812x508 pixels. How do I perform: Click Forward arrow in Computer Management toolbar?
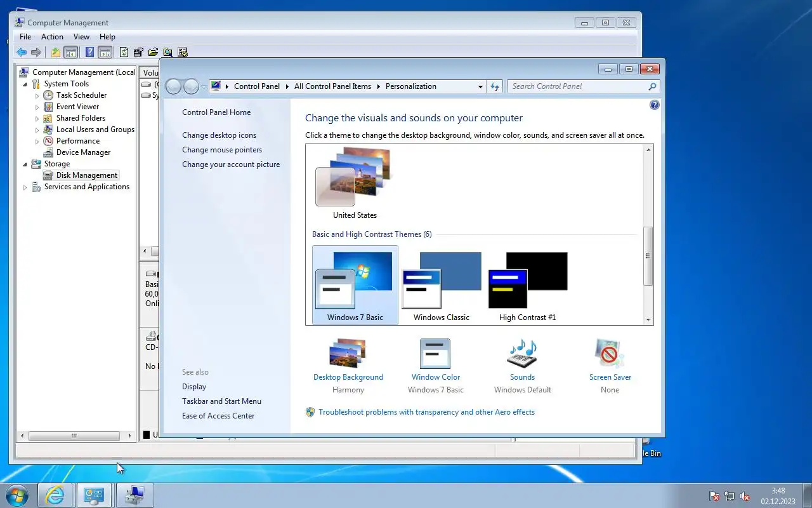pos(36,53)
